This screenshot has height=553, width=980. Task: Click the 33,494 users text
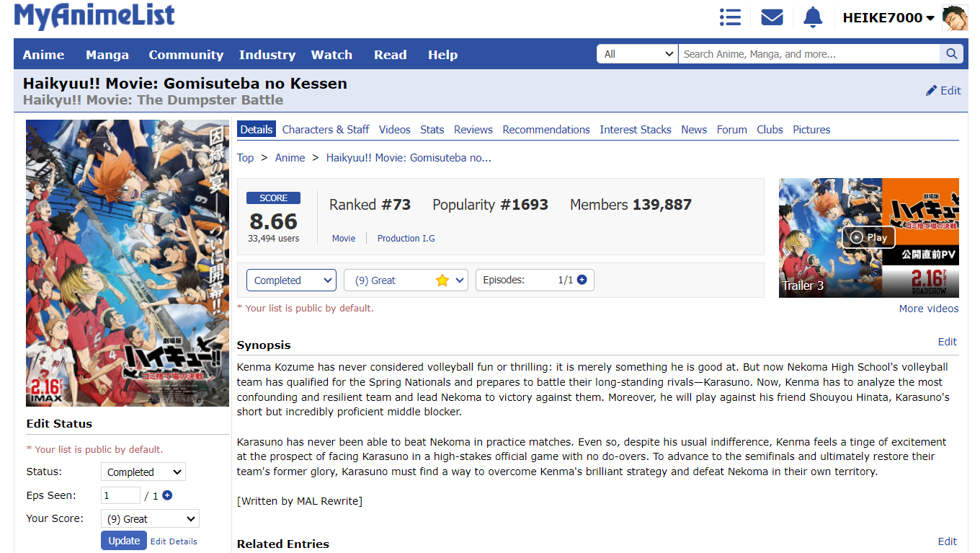coord(273,239)
